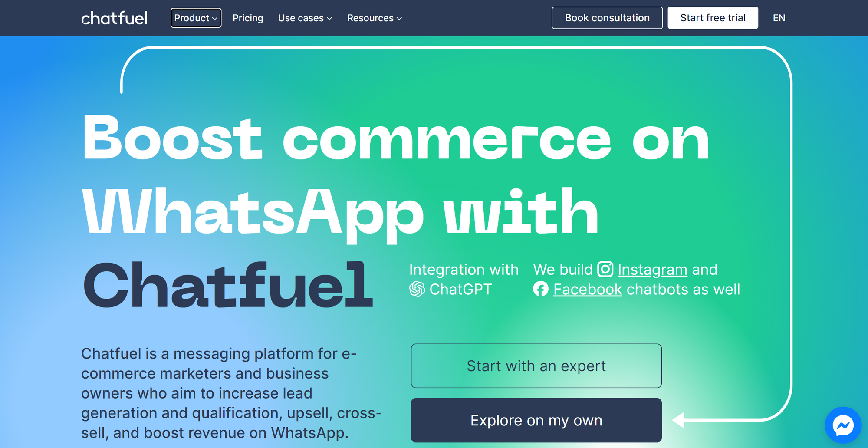Expand the Product dropdown menu

tap(196, 18)
